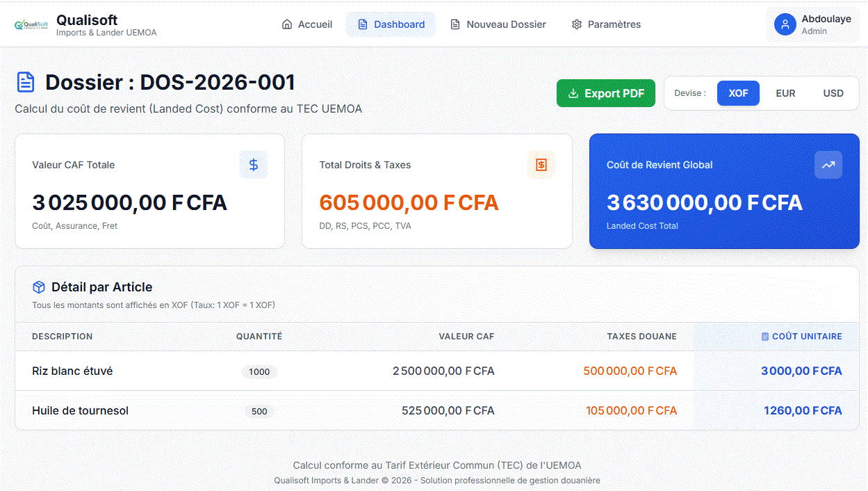Click the 1 260,00 F CFA unit cost
Screen dimensions: 868x491
pos(803,411)
